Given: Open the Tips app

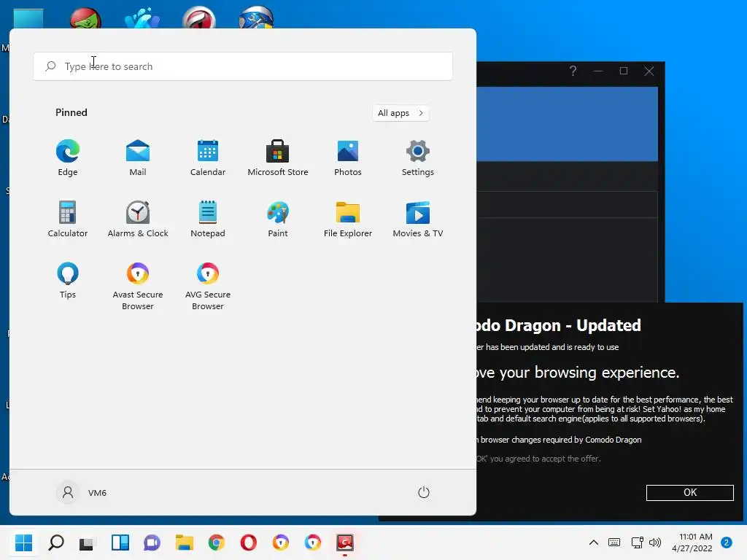Looking at the screenshot, I should [x=68, y=281].
